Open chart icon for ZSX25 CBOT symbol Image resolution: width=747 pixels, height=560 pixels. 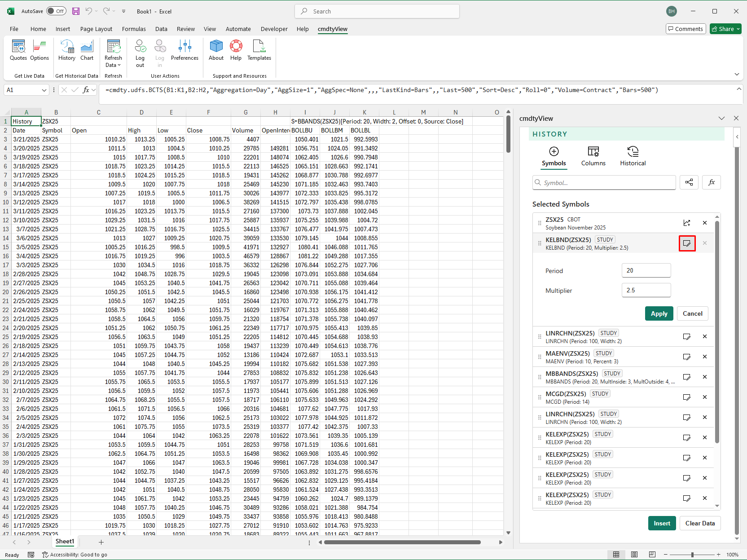click(x=687, y=223)
